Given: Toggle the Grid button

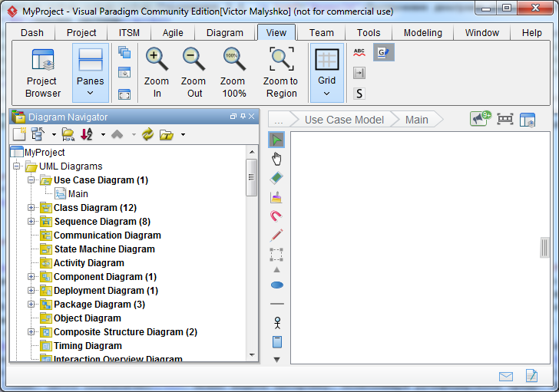Looking at the screenshot, I should 326,73.
